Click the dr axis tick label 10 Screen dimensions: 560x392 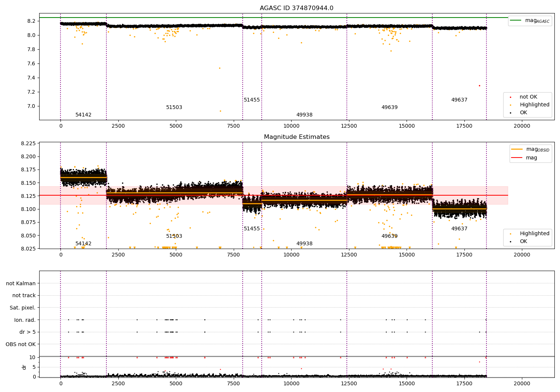pyautogui.click(x=32, y=357)
